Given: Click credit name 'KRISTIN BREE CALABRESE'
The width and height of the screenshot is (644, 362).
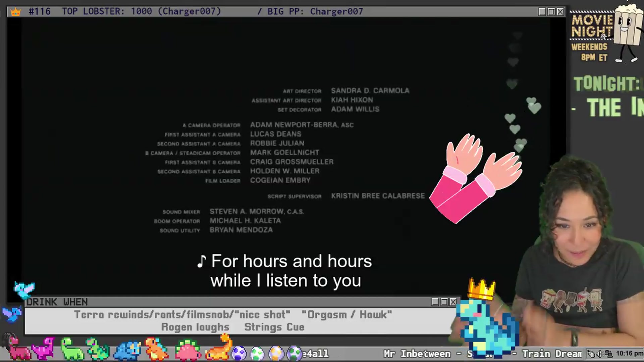Looking at the screenshot, I should coord(378,196).
